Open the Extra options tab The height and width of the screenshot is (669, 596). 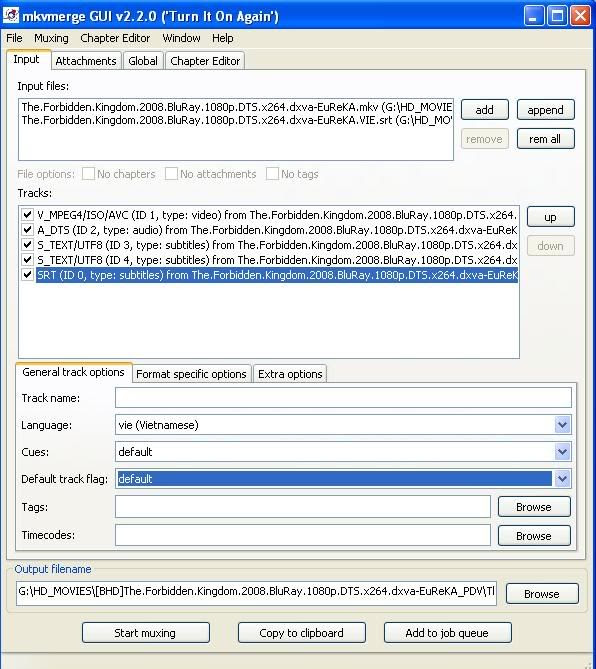(290, 374)
